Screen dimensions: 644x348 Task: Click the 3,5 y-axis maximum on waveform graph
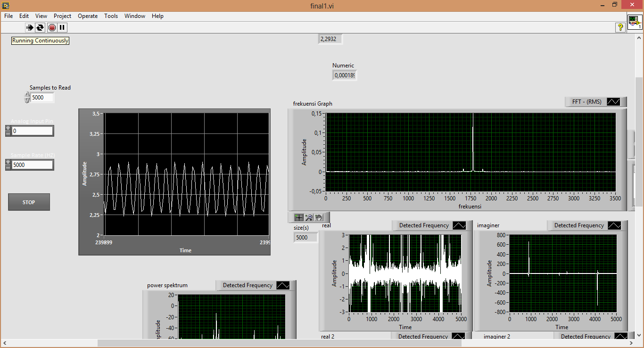(96, 114)
